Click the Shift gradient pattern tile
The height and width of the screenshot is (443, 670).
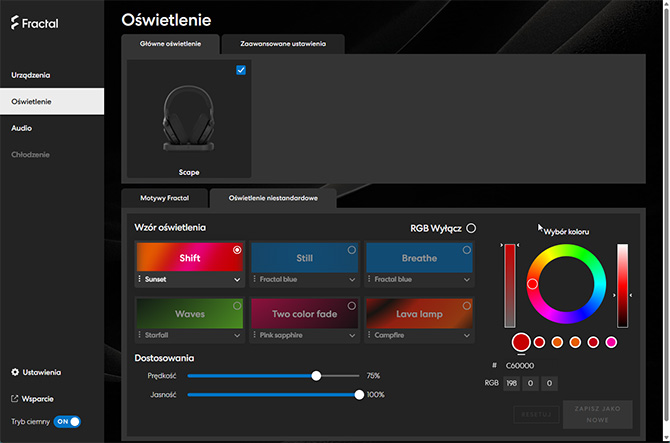point(190,258)
